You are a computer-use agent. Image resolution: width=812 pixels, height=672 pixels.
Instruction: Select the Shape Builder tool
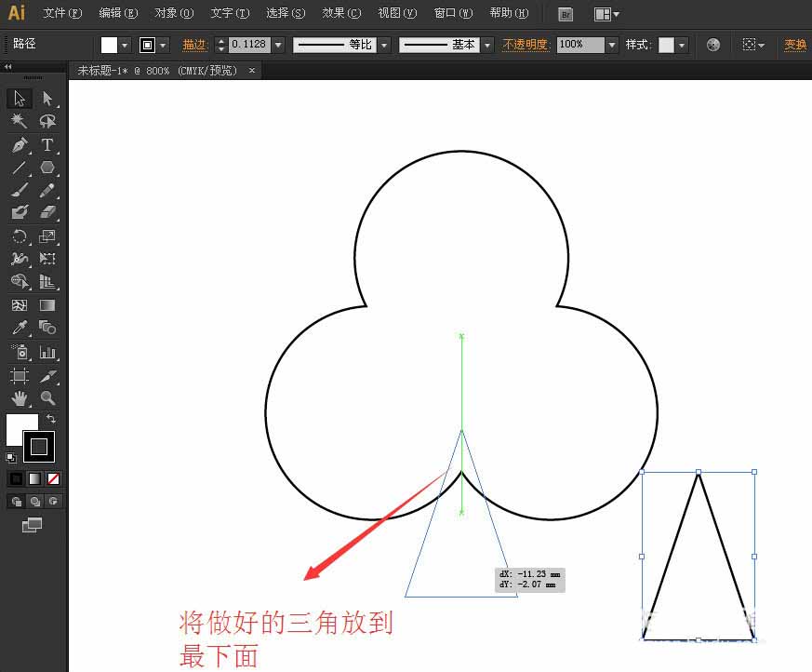(20, 281)
